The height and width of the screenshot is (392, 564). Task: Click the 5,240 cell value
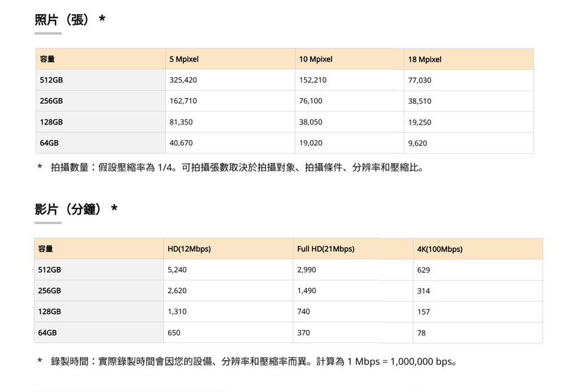(177, 270)
